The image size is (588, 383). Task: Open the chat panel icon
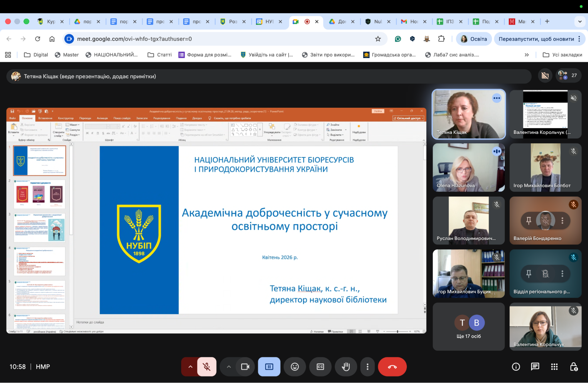tap(535, 367)
